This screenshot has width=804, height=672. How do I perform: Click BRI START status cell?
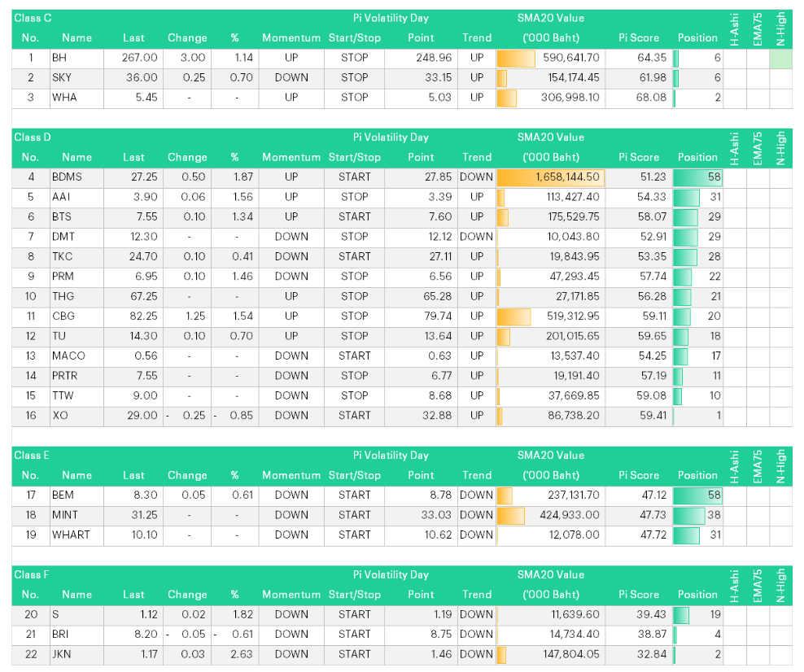[x=354, y=635]
